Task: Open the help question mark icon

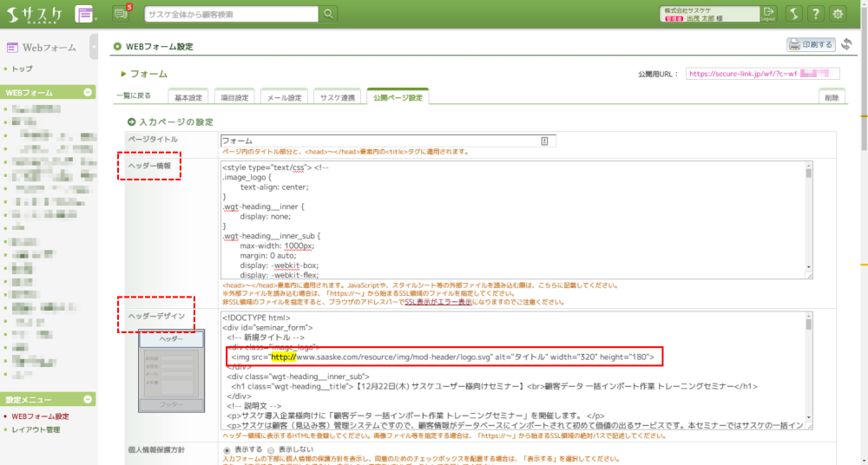Action: 816,14
